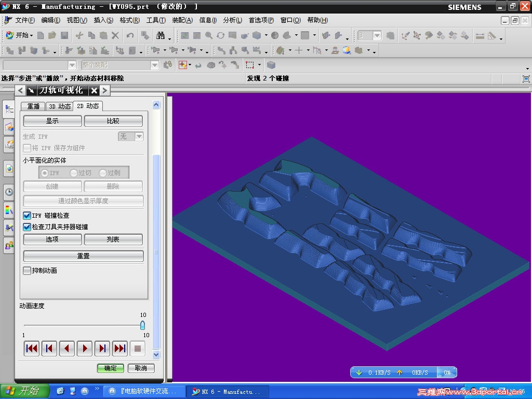The height and width of the screenshot is (399, 532).
Task: Check 将 IPW 保存为组件 checkbox
Action: 27,148
